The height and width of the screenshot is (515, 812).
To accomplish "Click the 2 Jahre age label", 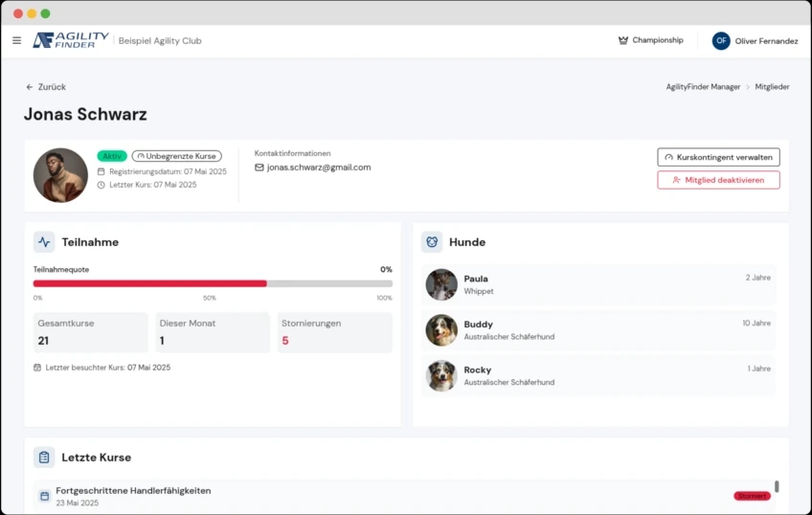I will 758,278.
